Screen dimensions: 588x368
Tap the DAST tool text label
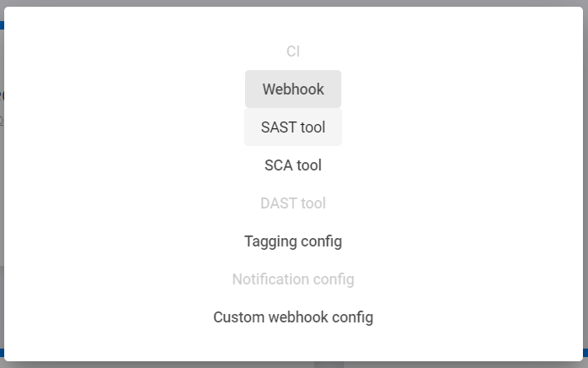point(293,203)
